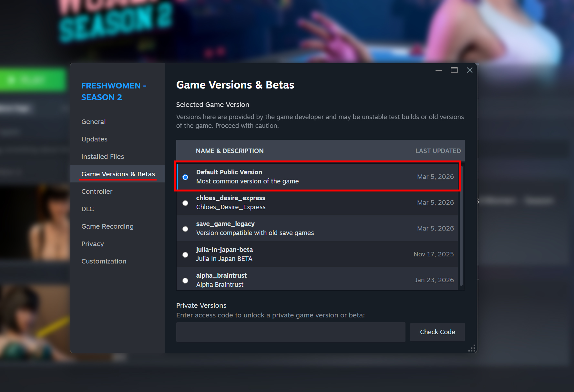The image size is (574, 392).
Task: Open the General settings tab
Action: (x=93, y=122)
